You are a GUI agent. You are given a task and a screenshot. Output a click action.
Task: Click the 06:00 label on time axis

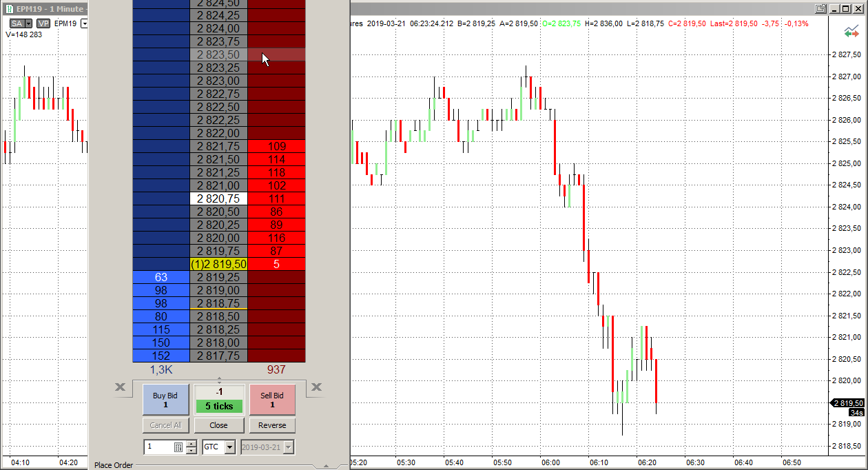pos(550,462)
